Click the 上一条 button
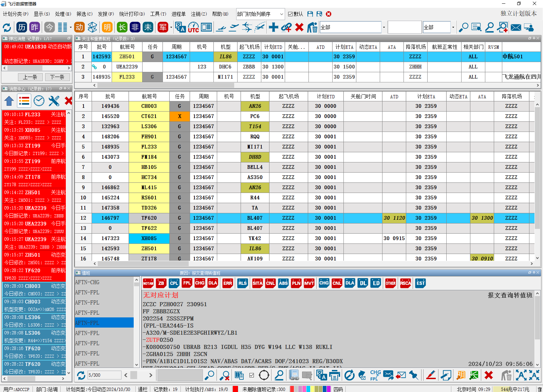The width and height of the screenshot is (543, 392). click(x=30, y=77)
